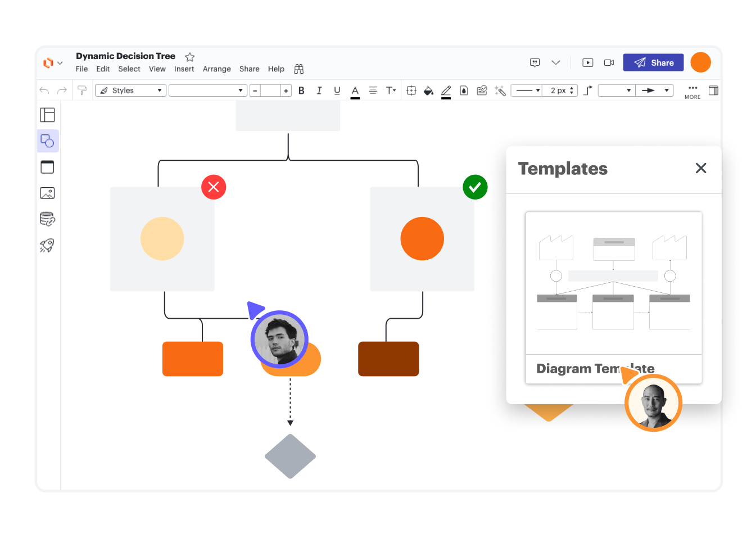
Task: Click the format painter icon
Action: (82, 91)
